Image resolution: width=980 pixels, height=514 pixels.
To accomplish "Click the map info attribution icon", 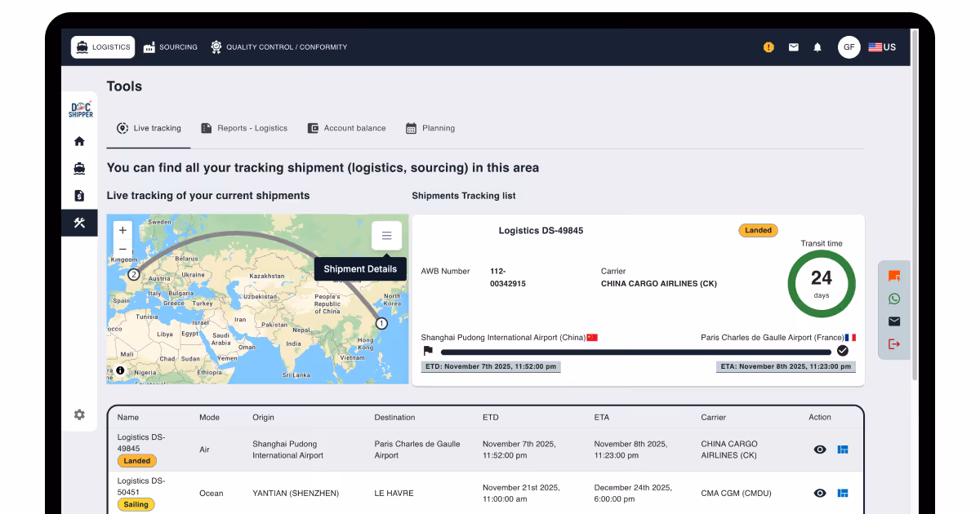I will click(120, 370).
